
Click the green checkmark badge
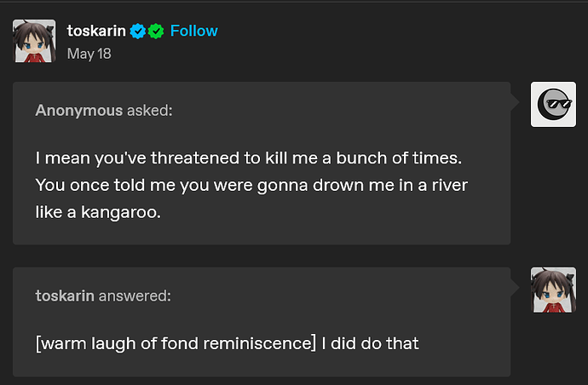click(156, 32)
